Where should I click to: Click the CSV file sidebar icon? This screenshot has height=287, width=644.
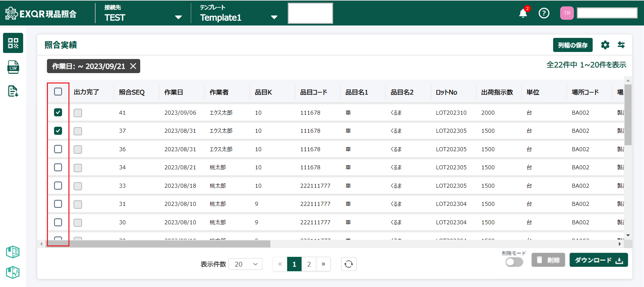tap(13, 67)
